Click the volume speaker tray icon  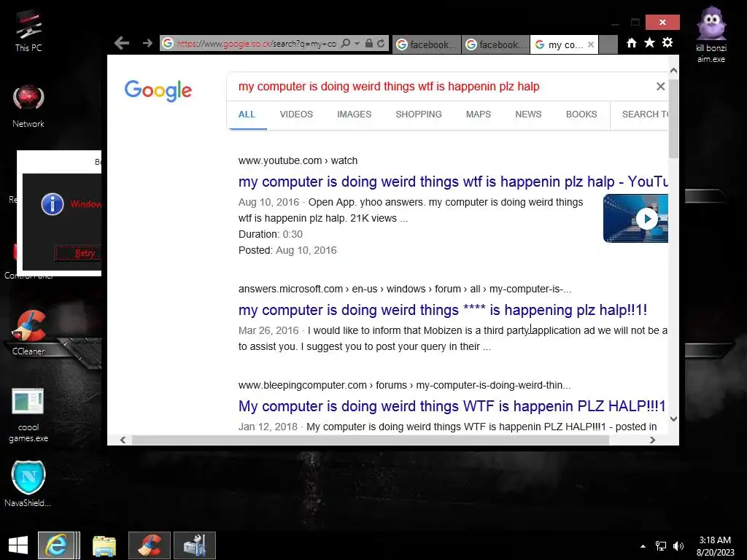[678, 546]
